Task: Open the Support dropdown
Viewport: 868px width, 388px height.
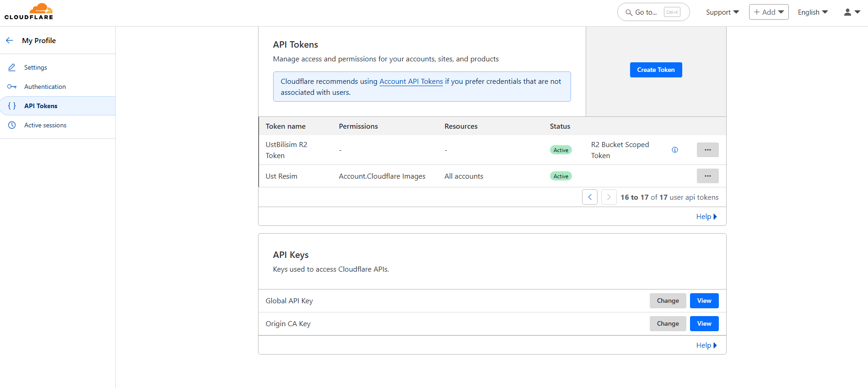Action: coord(722,12)
